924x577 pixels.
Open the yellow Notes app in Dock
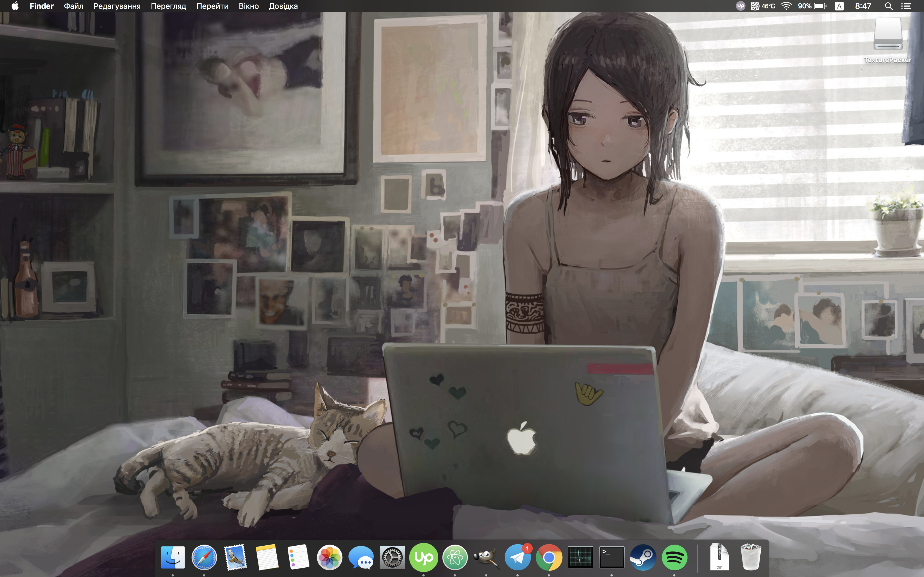267,557
